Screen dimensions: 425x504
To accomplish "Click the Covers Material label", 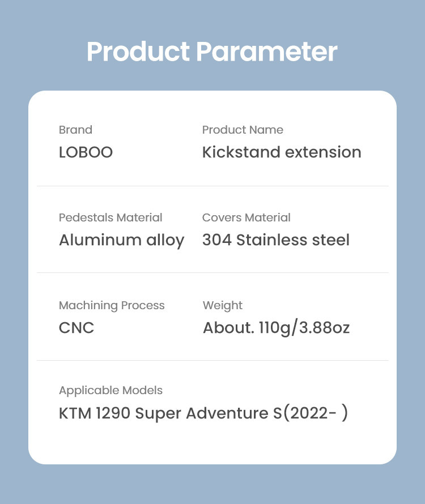I will pyautogui.click(x=246, y=217).
